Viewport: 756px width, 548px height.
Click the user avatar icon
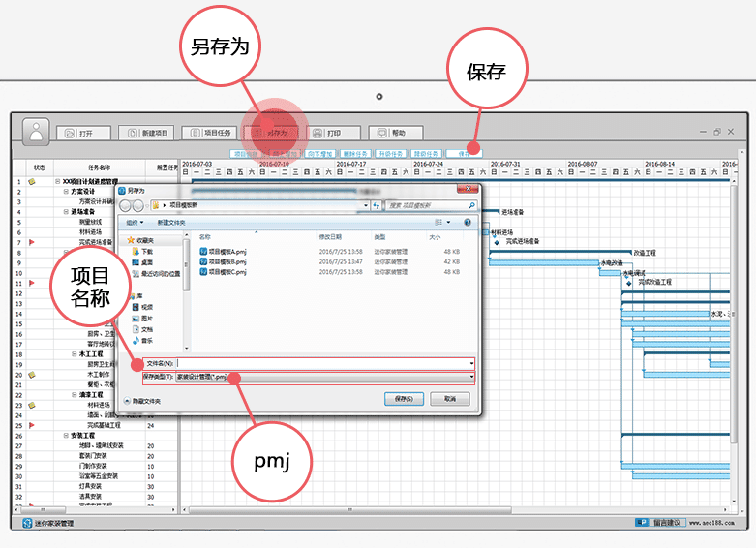tap(36, 132)
